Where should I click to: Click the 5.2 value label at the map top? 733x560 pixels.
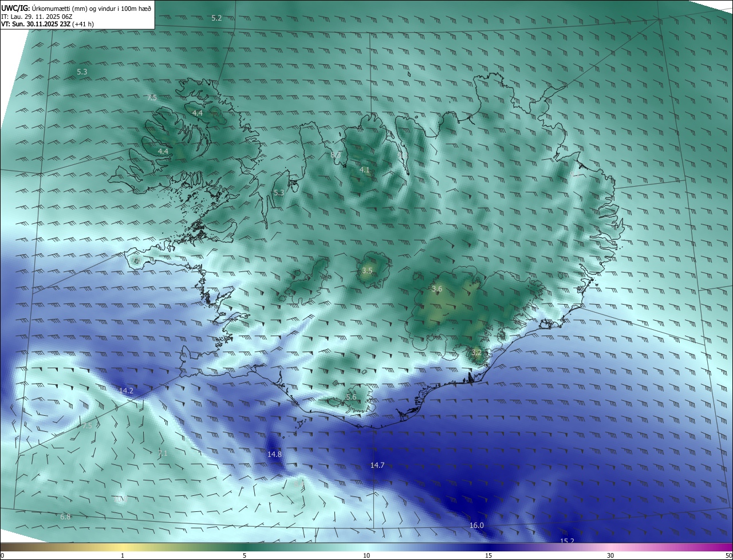pos(216,18)
